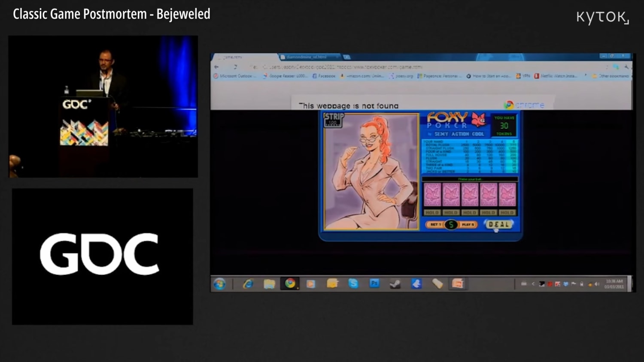Image resolution: width=644 pixels, height=362 pixels.
Task: Open the Microsoft Outlook bookmark
Action: (234, 76)
